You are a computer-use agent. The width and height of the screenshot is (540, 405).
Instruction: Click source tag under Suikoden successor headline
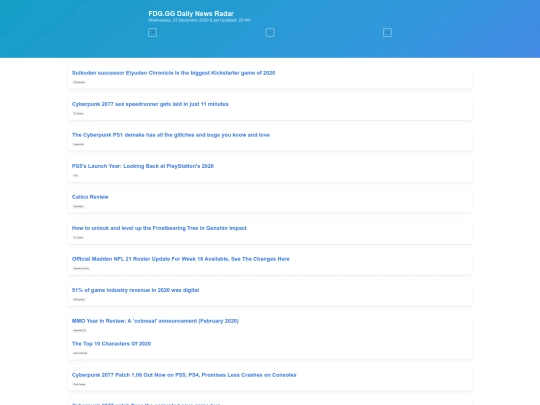pos(79,82)
